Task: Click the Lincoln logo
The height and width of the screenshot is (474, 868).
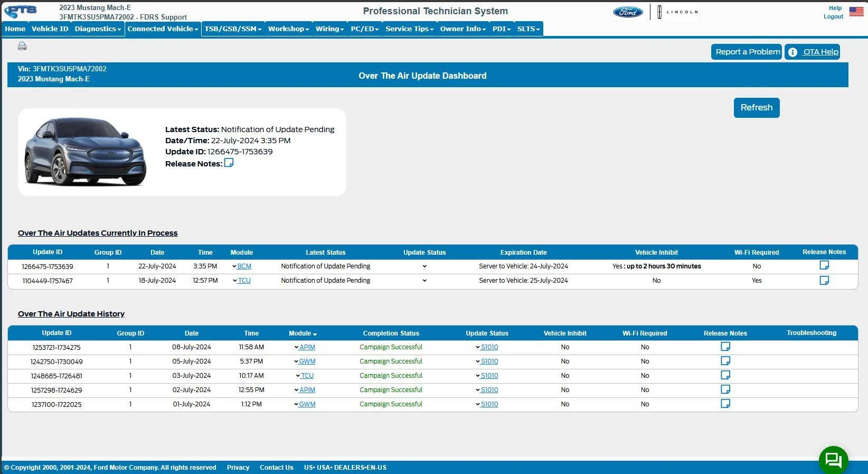Action: 678,12
